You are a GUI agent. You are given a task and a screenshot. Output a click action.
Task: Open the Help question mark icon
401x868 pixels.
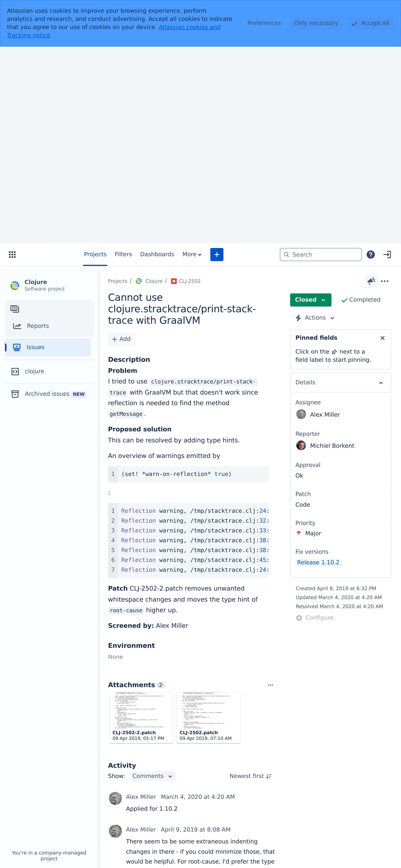[x=371, y=254]
